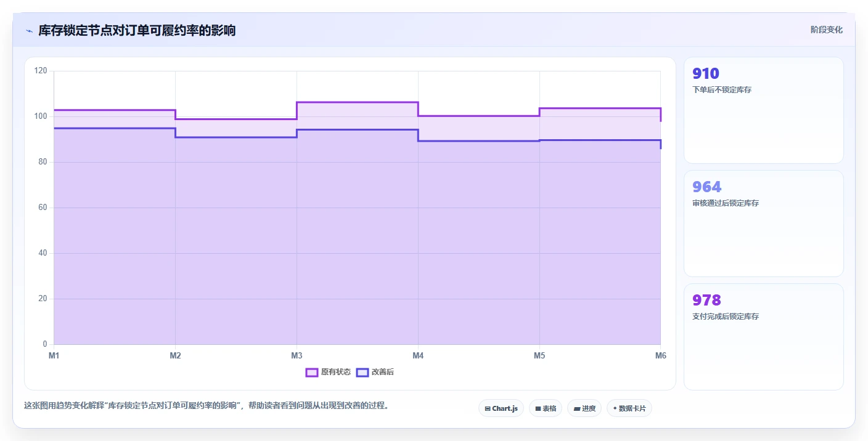
Task: Select the 964 value card number
Action: tap(706, 187)
